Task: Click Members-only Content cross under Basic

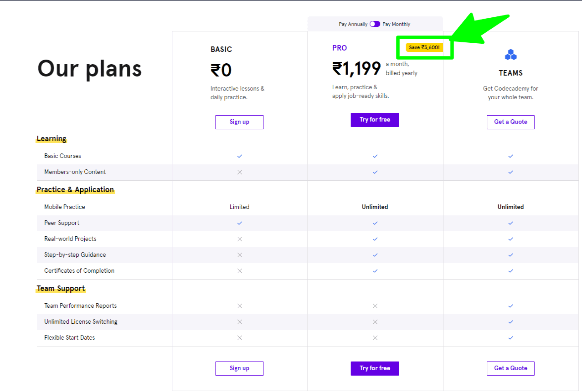Action: pyautogui.click(x=240, y=172)
